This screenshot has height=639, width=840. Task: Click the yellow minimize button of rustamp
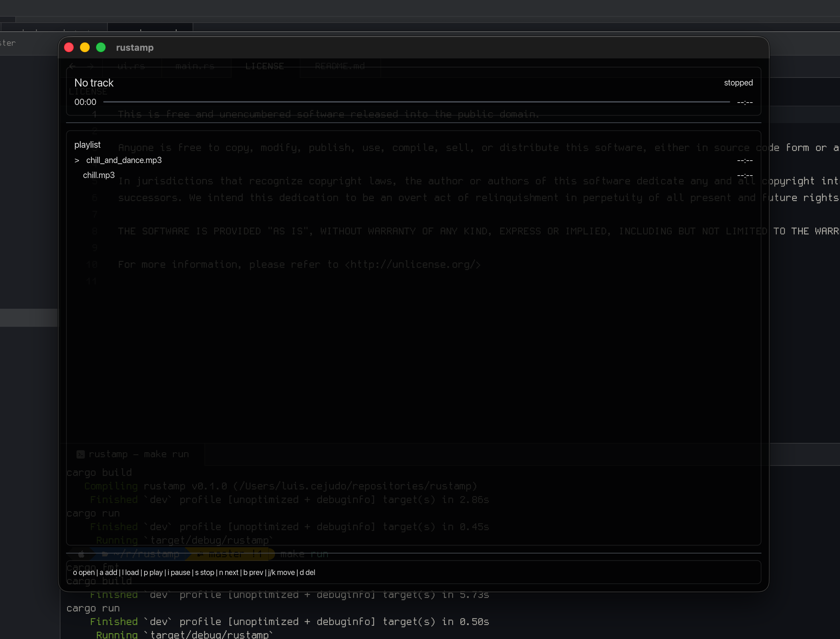click(85, 47)
